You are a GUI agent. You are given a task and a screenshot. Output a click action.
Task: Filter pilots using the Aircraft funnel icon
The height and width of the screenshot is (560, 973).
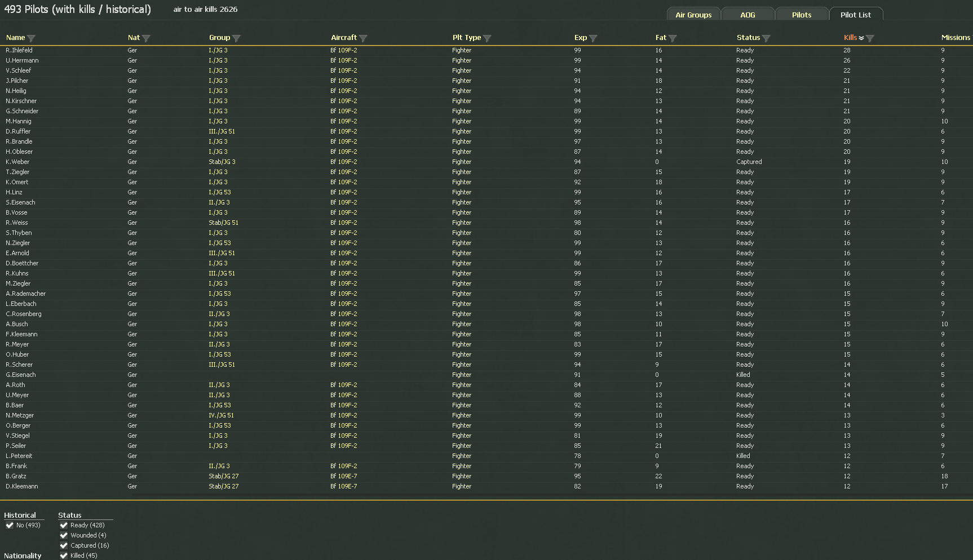[x=363, y=38]
